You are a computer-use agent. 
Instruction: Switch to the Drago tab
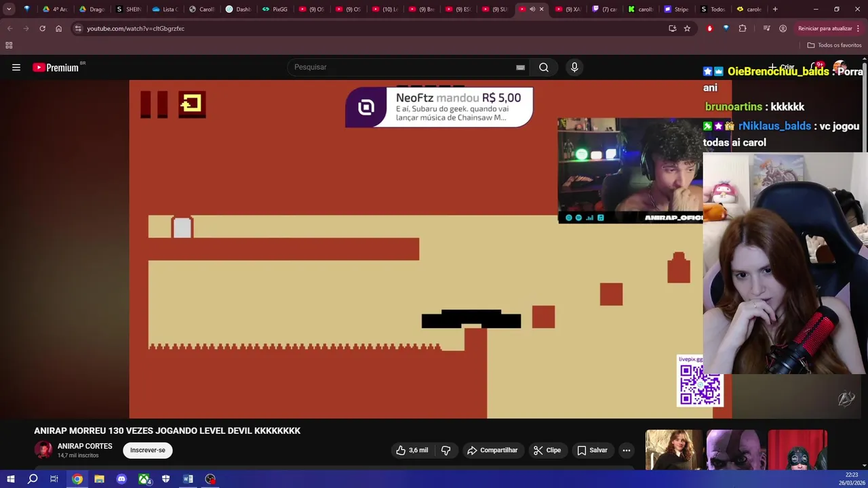click(x=92, y=9)
